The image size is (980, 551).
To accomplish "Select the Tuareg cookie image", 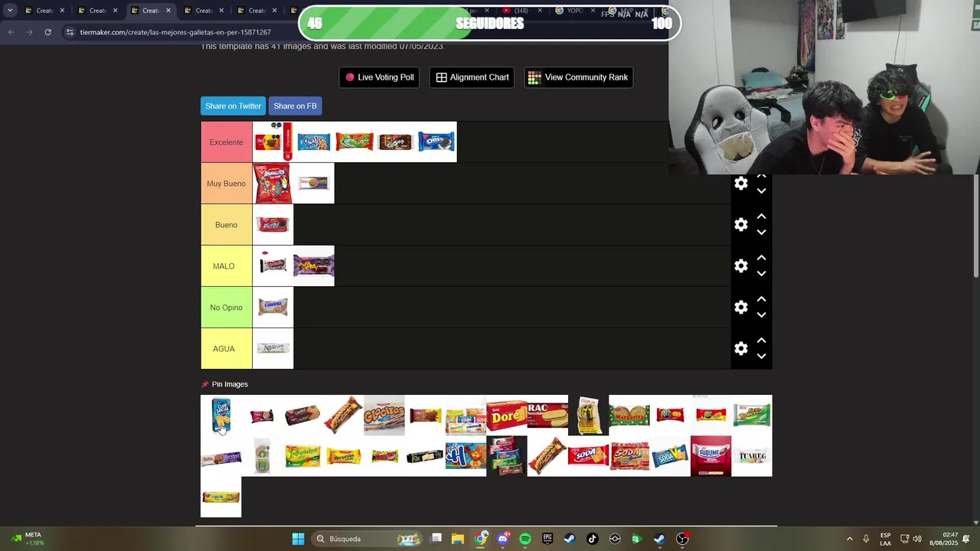I will pos(752,456).
